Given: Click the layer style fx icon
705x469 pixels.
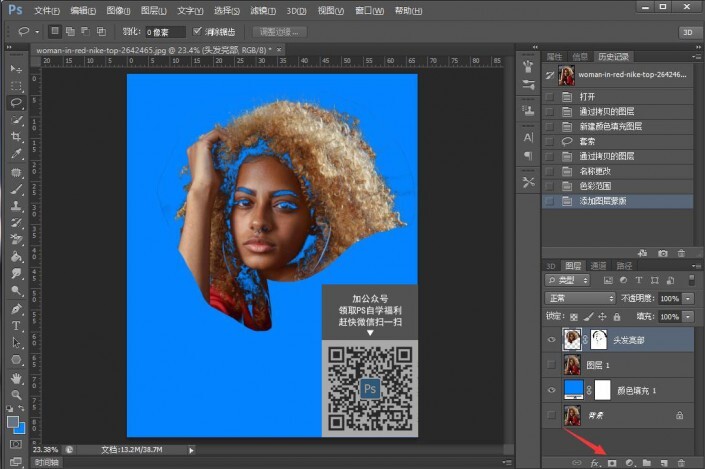Looking at the screenshot, I should (x=594, y=462).
